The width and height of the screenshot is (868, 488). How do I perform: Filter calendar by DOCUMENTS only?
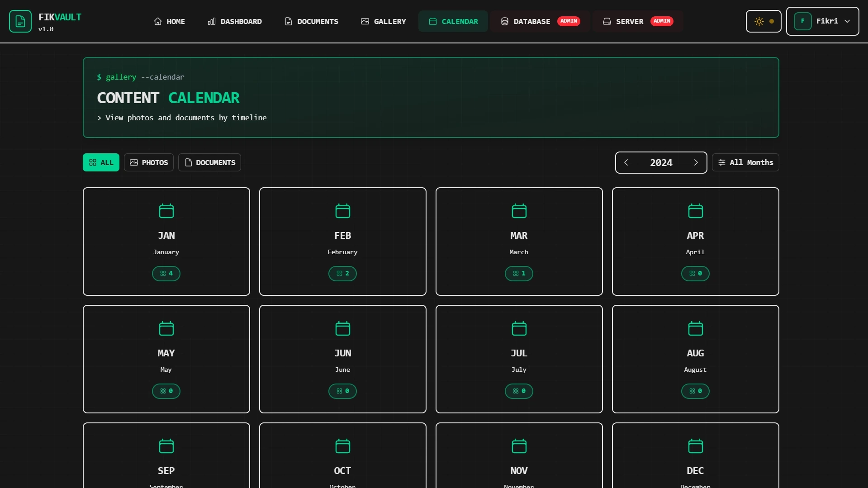click(209, 162)
